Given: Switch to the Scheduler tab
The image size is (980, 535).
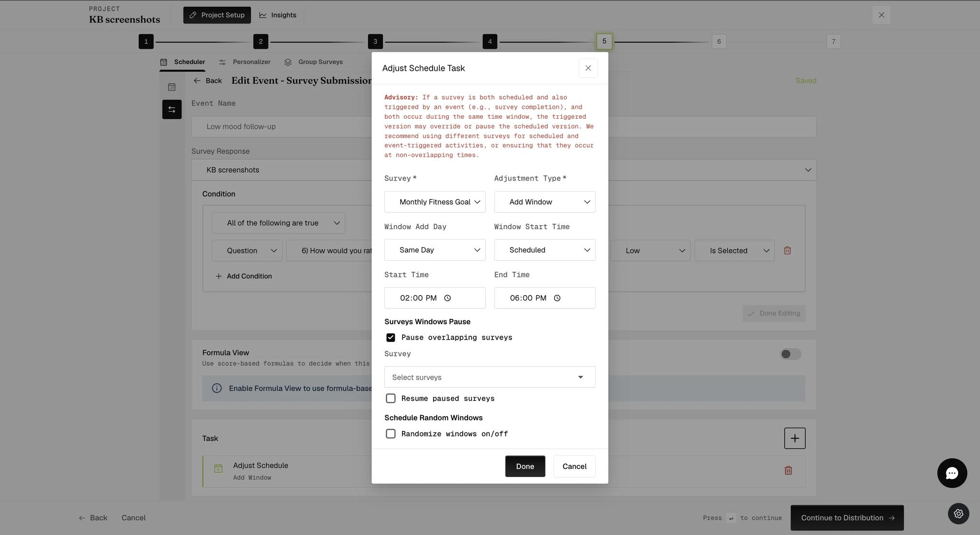Looking at the screenshot, I should pyautogui.click(x=183, y=62).
